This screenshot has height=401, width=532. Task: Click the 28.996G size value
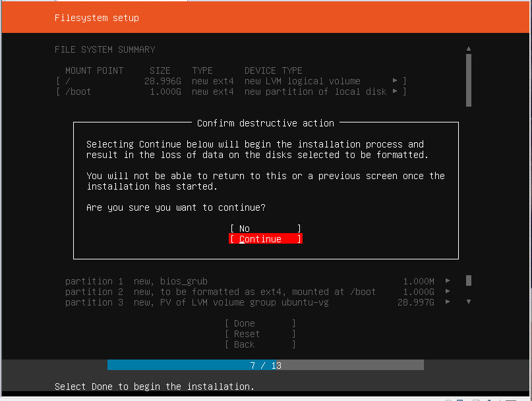(x=163, y=81)
